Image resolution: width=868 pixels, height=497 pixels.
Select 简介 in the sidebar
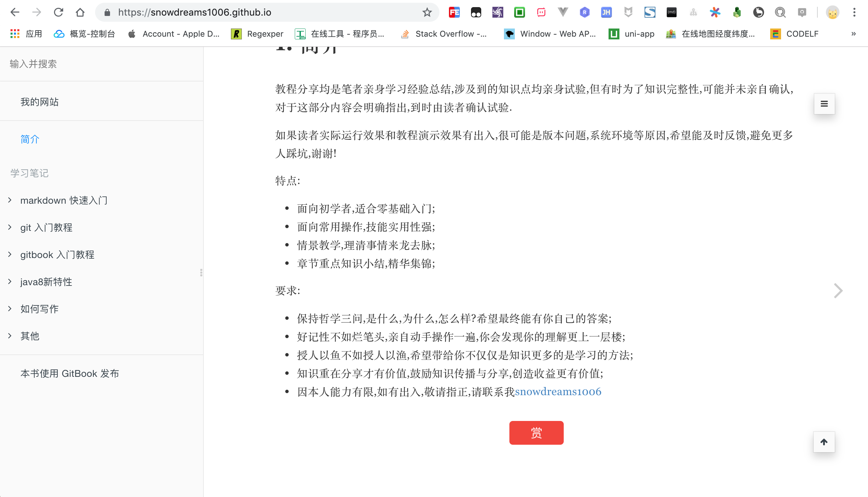click(30, 139)
